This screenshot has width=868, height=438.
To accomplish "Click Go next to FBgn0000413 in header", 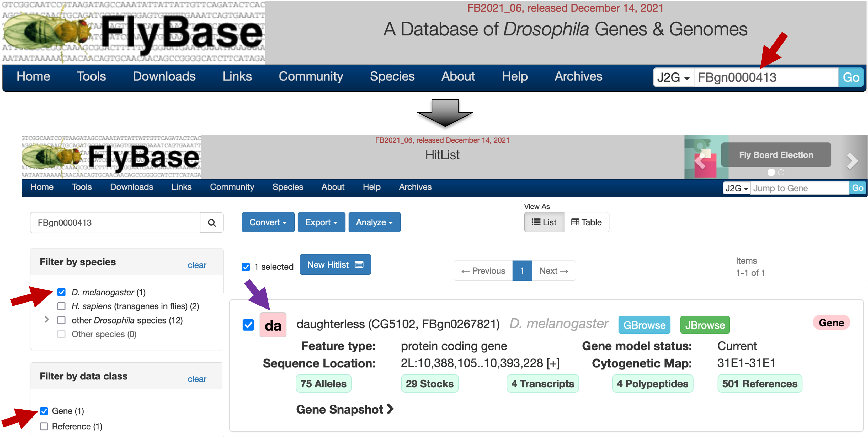I will click(x=851, y=77).
